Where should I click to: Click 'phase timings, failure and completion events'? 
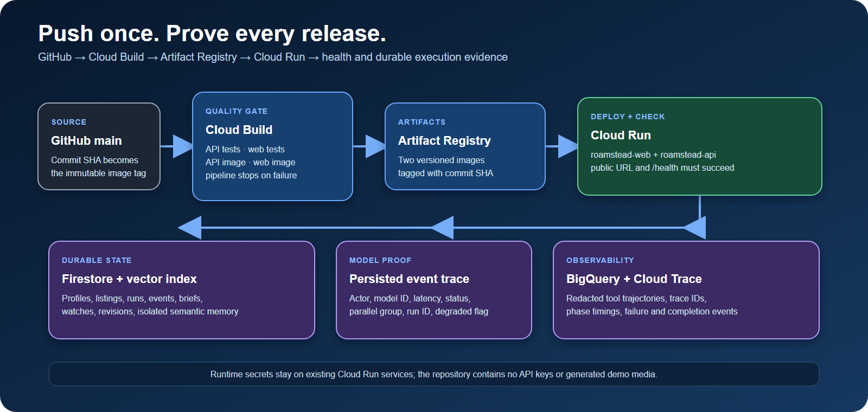(652, 311)
